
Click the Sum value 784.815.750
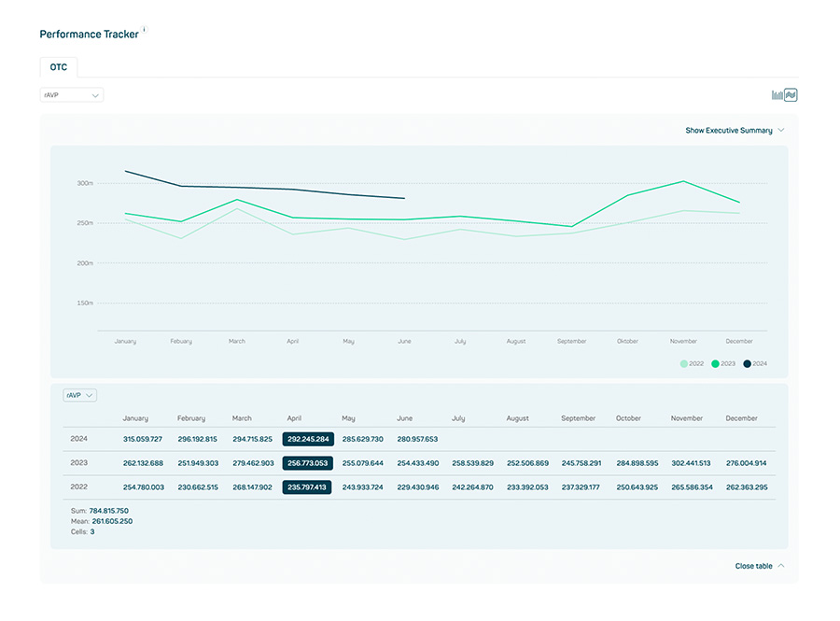point(109,511)
